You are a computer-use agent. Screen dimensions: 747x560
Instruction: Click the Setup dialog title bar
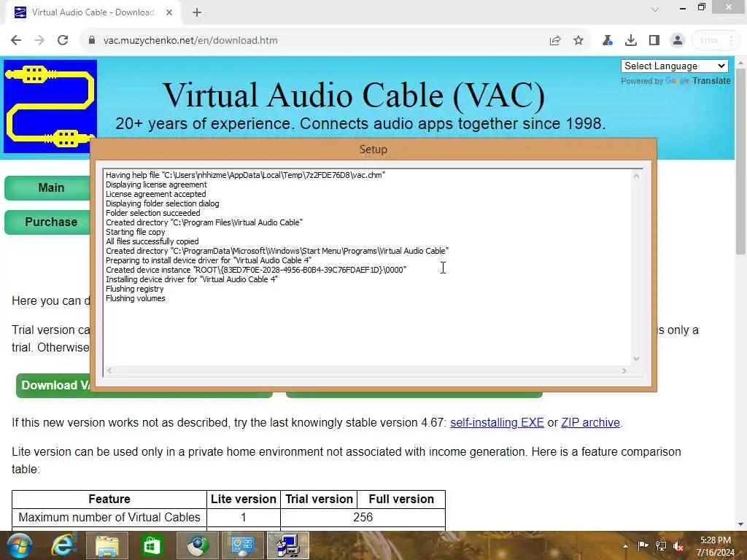373,149
